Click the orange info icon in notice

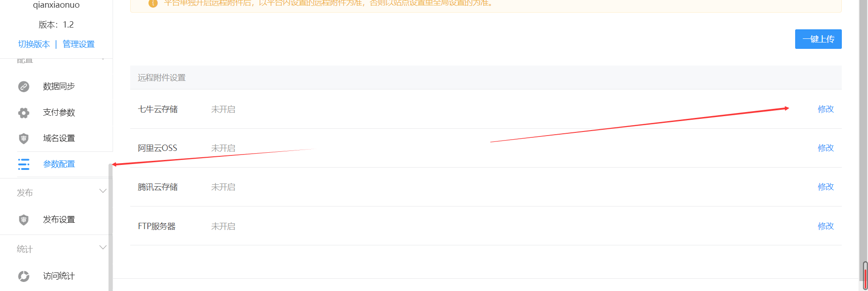click(153, 3)
